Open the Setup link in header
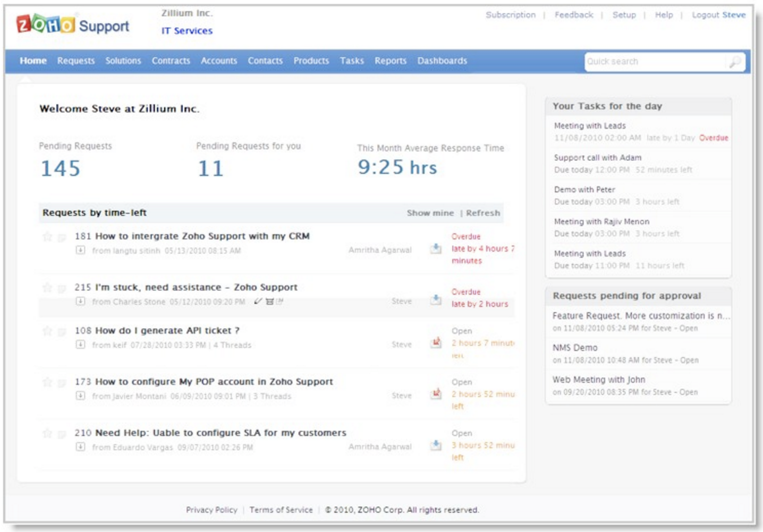Image resolution: width=763 pixels, height=532 pixels. (x=624, y=15)
